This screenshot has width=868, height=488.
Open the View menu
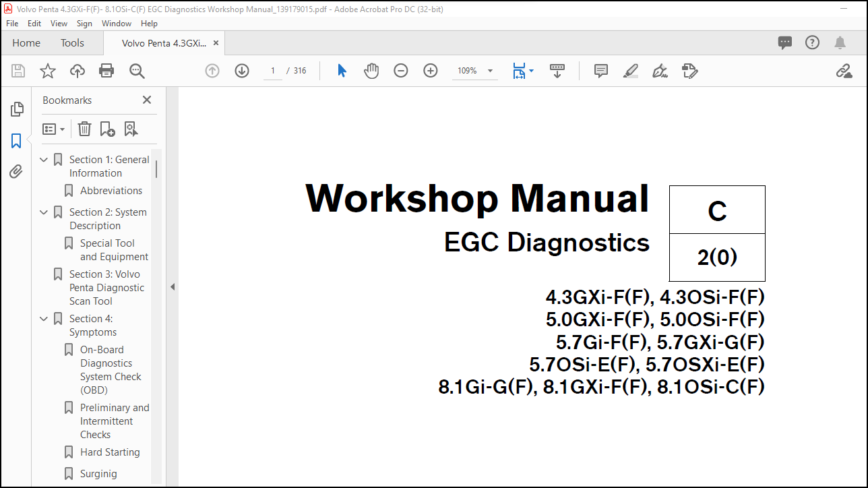(59, 23)
